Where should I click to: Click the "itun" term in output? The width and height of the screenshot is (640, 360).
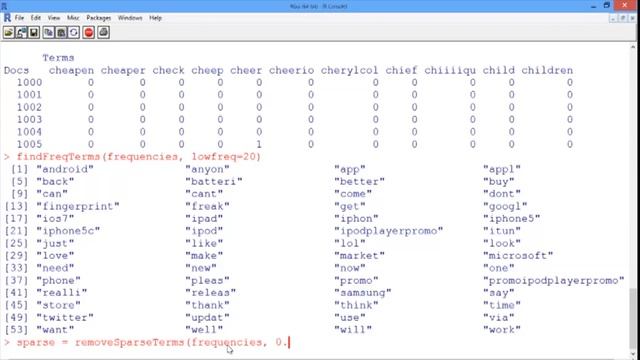click(x=502, y=231)
